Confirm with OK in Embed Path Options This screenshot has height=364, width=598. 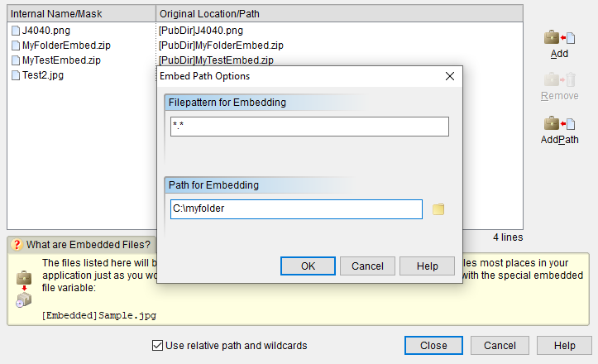(308, 266)
